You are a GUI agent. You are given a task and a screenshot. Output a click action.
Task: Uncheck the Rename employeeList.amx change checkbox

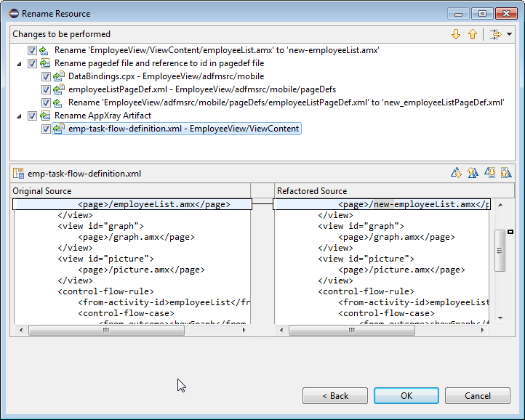pos(32,51)
